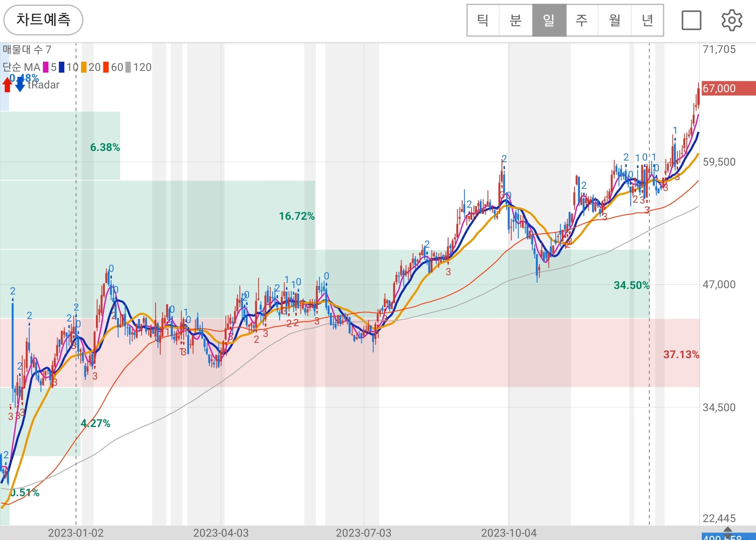Screen dimensions: 756x540
Task: Open the 차트예측 chart prediction button
Action: (43, 20)
